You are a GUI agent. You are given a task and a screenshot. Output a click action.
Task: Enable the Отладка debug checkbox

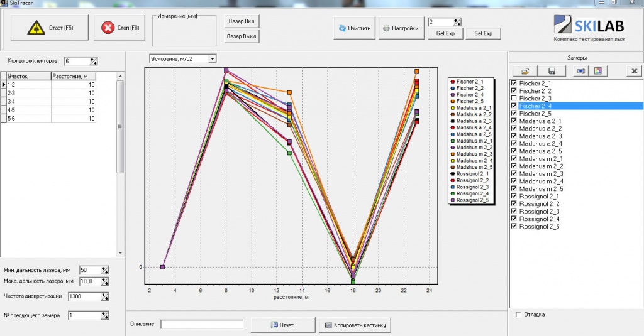point(518,314)
